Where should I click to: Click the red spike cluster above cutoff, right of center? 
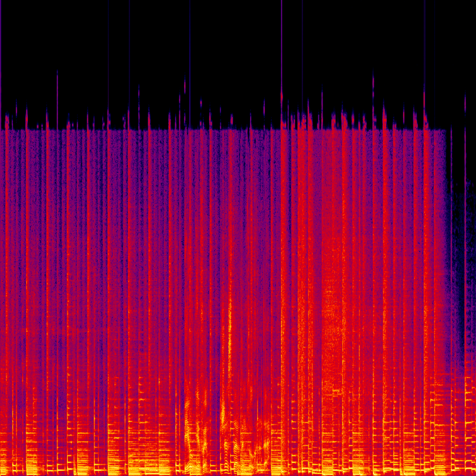click(x=302, y=119)
